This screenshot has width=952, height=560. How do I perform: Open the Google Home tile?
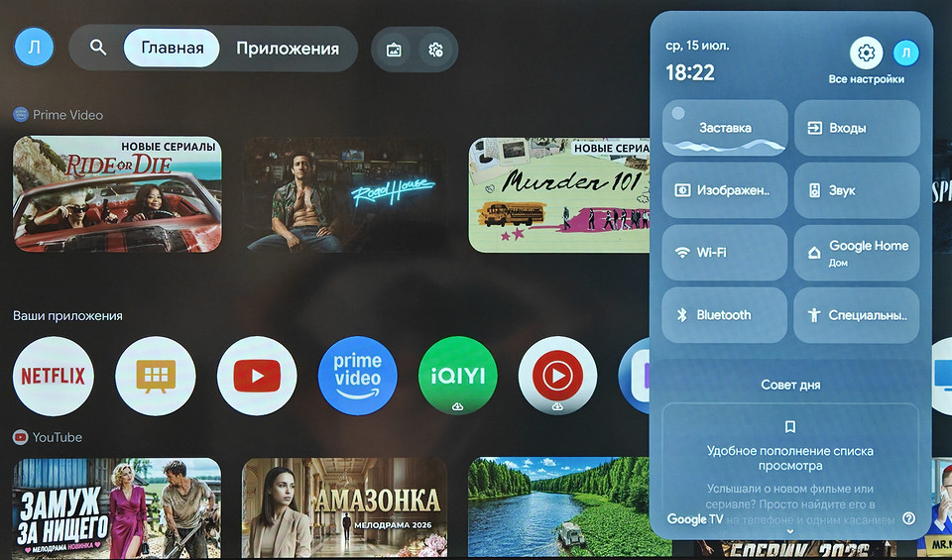pos(857,253)
